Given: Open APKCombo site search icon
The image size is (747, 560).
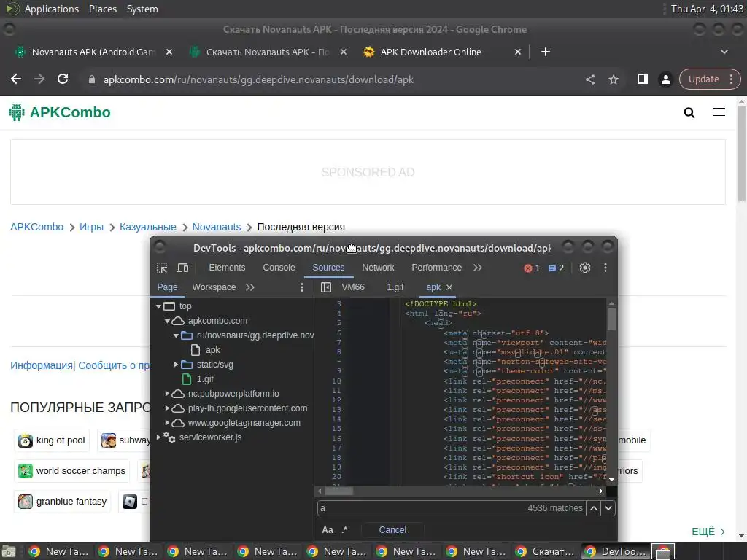Looking at the screenshot, I should pos(689,113).
